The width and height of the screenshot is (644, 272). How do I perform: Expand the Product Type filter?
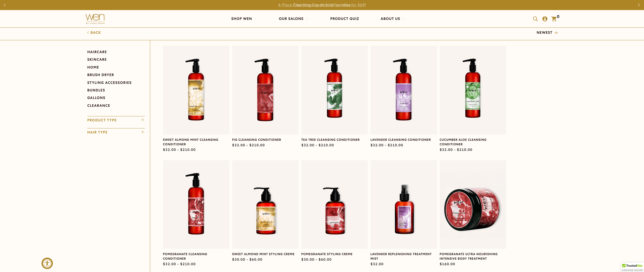(116, 120)
